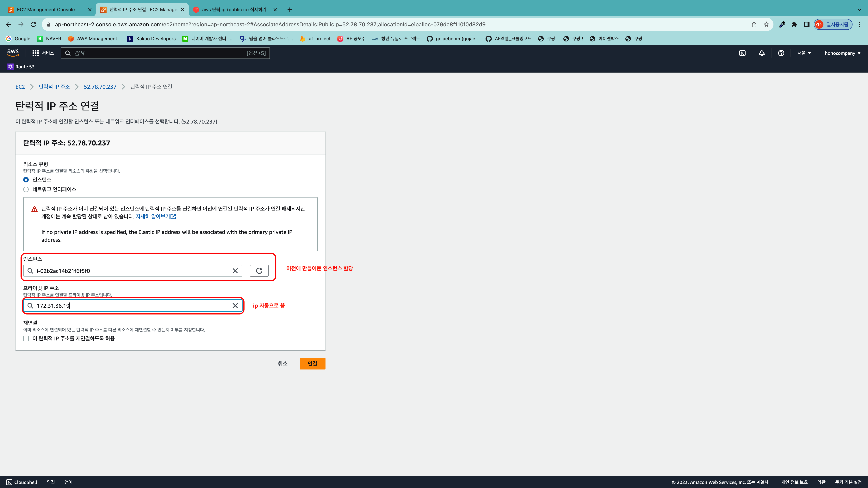Image resolution: width=868 pixels, height=488 pixels.
Task: Open the AWS help question mark icon
Action: (x=781, y=53)
